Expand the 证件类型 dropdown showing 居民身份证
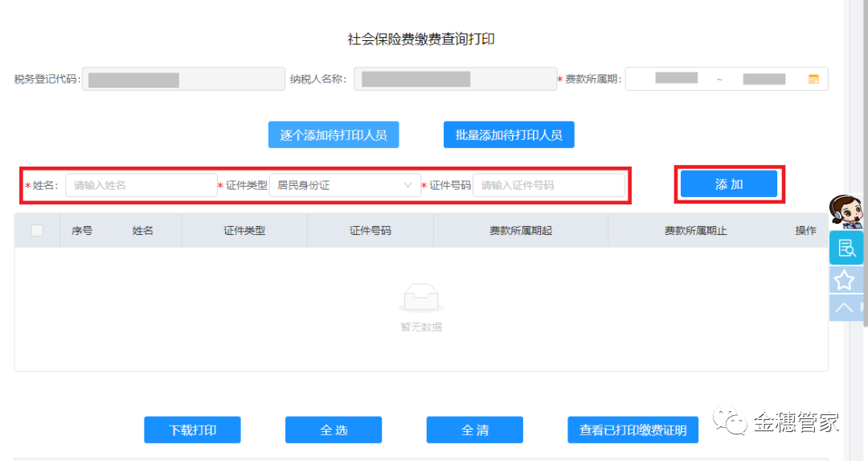 [x=344, y=185]
